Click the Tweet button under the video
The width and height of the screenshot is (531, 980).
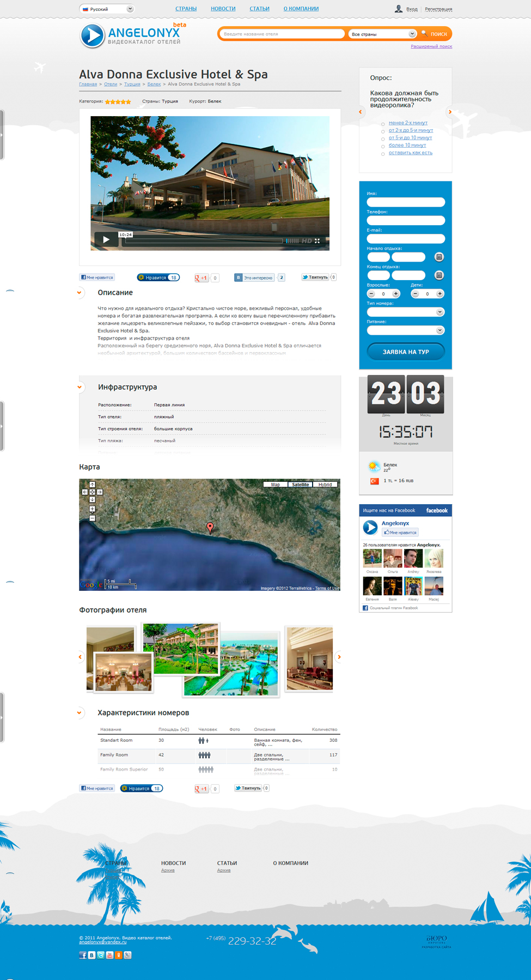[x=315, y=277]
